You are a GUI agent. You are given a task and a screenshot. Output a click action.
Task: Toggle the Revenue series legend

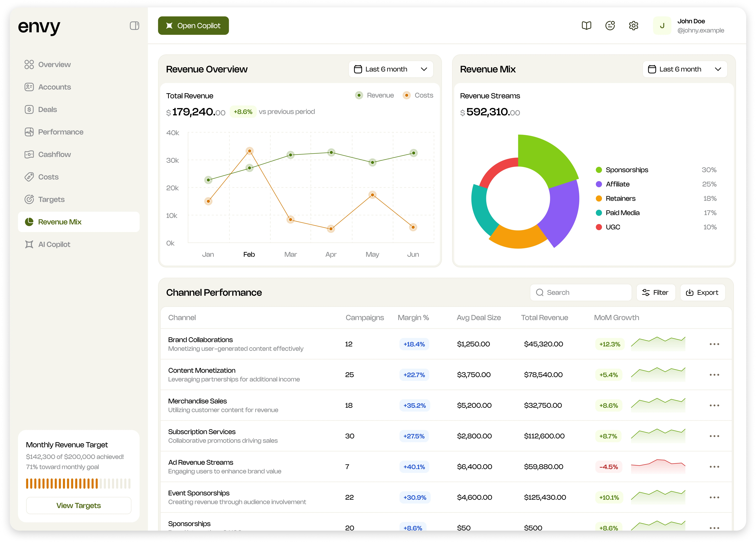coord(374,95)
